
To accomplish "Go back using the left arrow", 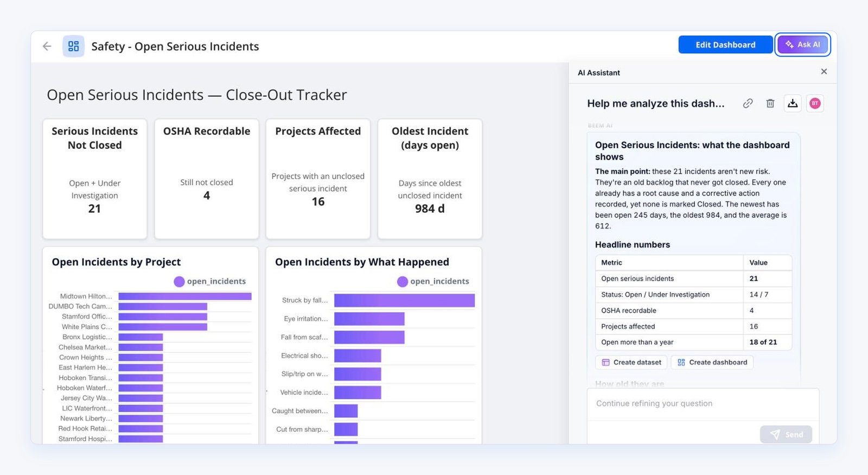I will pos(47,46).
